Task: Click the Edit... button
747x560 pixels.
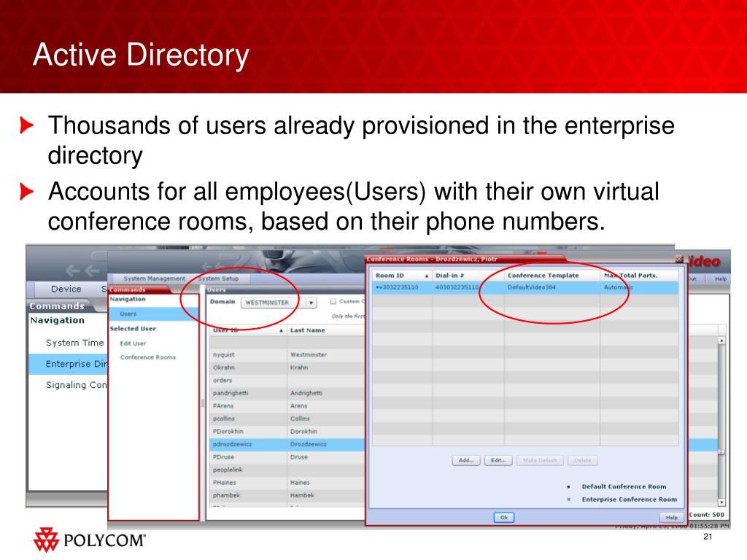Action: [498, 460]
